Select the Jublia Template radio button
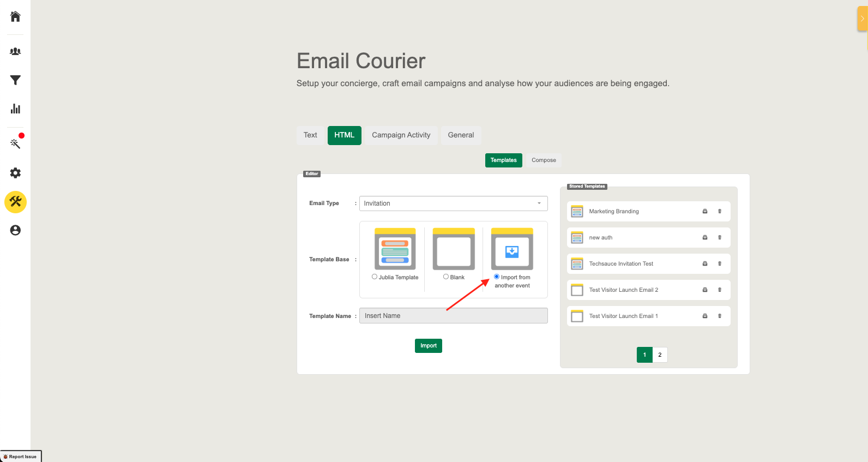The height and width of the screenshot is (462, 868). 375,277
